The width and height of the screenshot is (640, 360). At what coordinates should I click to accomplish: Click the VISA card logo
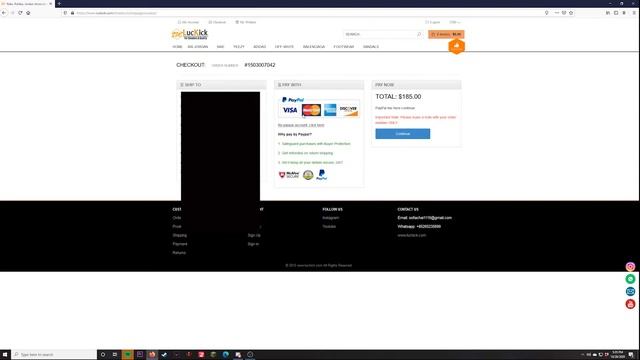point(290,110)
